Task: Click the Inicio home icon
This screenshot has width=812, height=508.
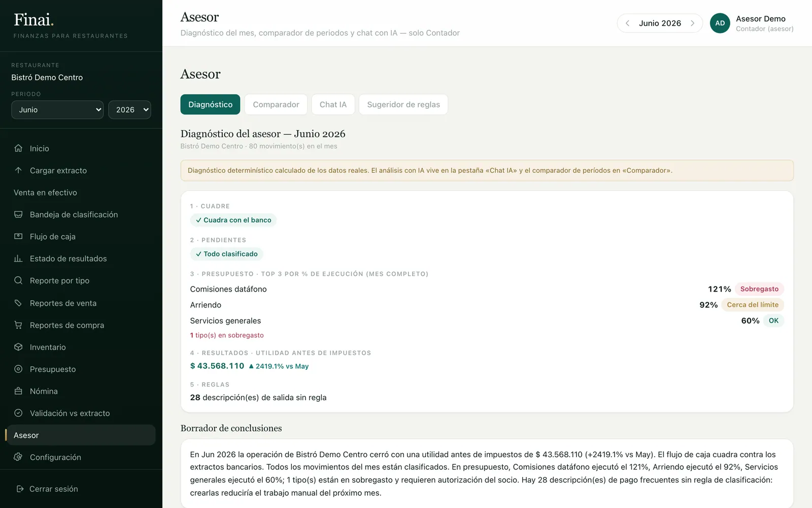Action: (18, 148)
